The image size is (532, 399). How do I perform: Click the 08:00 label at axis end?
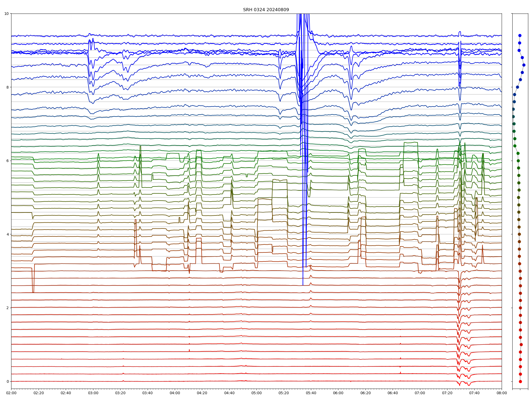[502, 393]
